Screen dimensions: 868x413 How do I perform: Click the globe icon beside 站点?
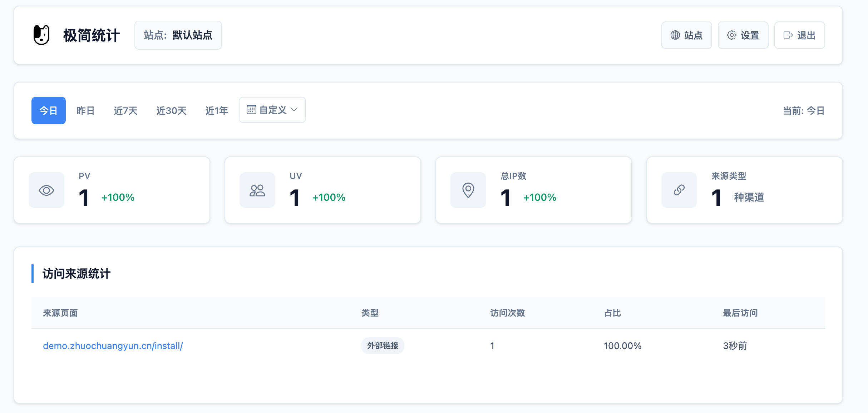pos(675,35)
